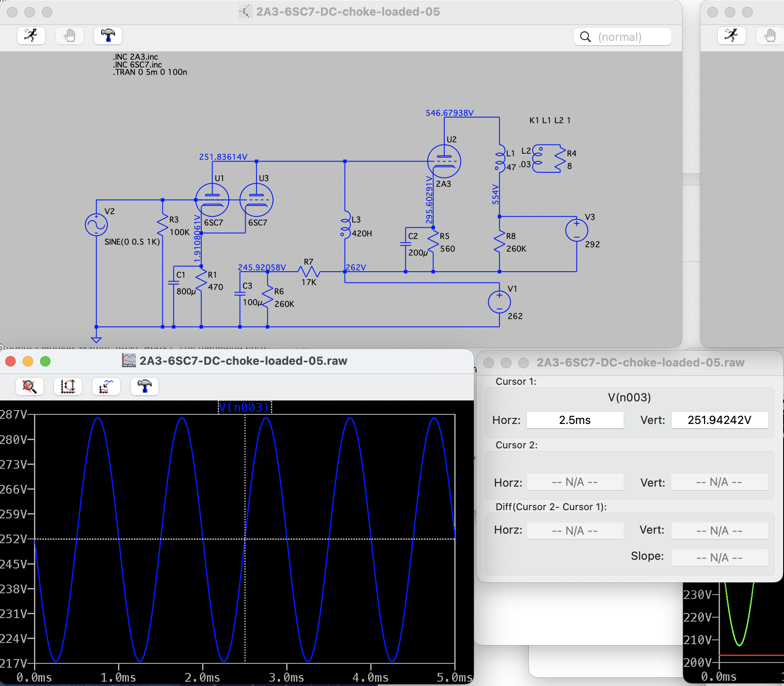Click the Halt hand icon in second schematic window

770,36
